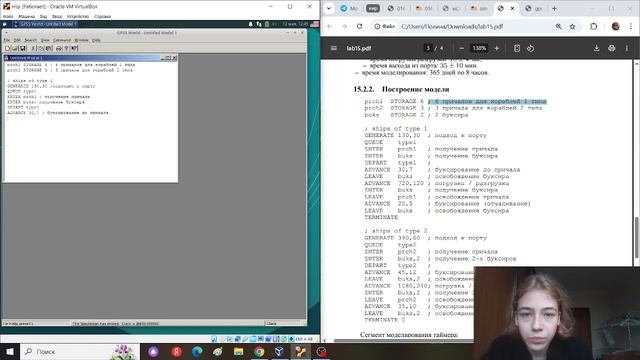The height and width of the screenshot is (360, 640).
Task: Rotate PDF counterclockwise icon
Action: coord(531,48)
